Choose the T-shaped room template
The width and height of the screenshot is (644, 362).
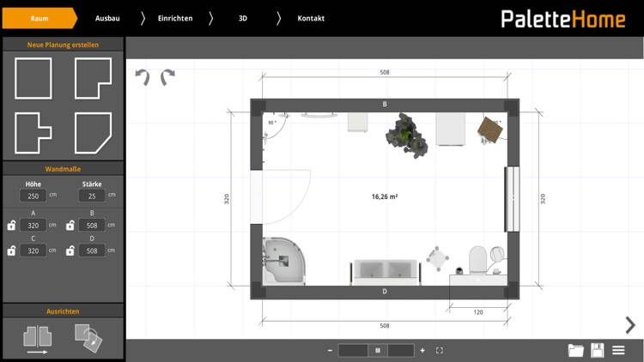pyautogui.click(x=33, y=133)
